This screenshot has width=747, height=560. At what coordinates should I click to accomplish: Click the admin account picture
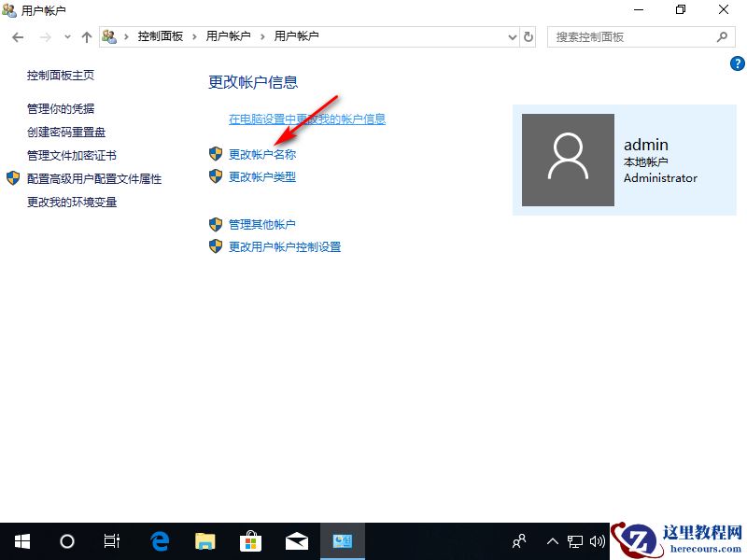click(x=568, y=160)
